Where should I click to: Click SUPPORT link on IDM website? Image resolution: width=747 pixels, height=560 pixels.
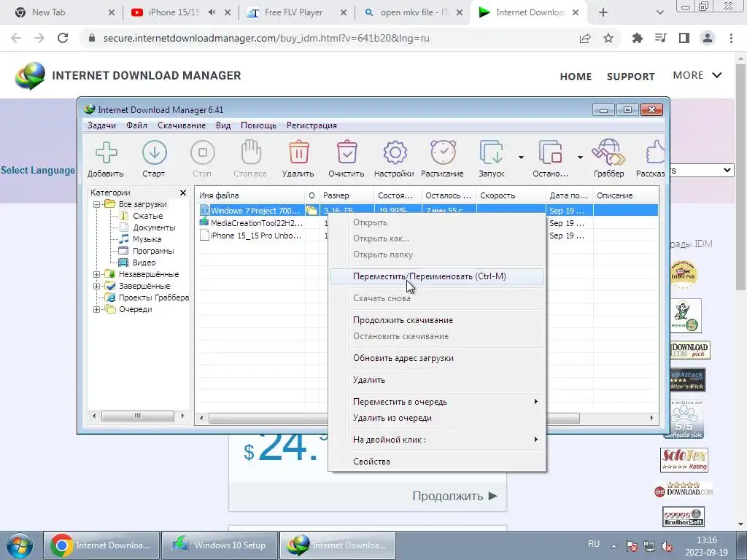[x=631, y=76]
